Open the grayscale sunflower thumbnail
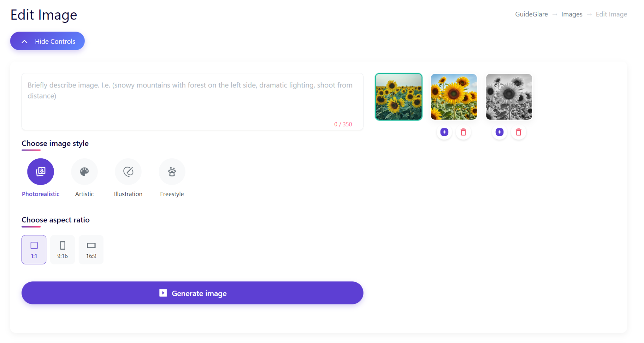 (509, 97)
